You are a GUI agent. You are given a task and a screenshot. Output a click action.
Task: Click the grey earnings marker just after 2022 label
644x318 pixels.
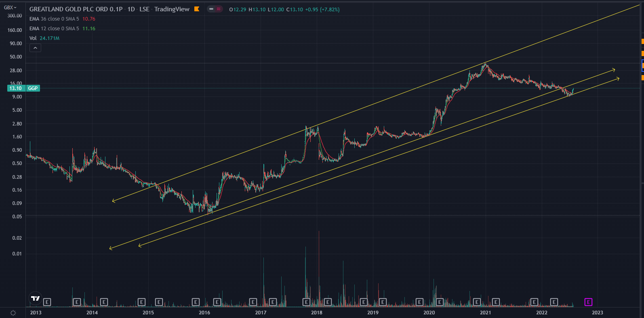(554, 302)
